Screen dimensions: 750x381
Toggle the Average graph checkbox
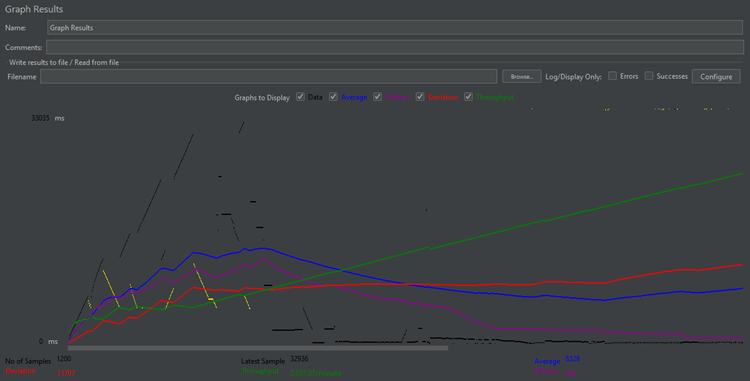[x=333, y=97]
